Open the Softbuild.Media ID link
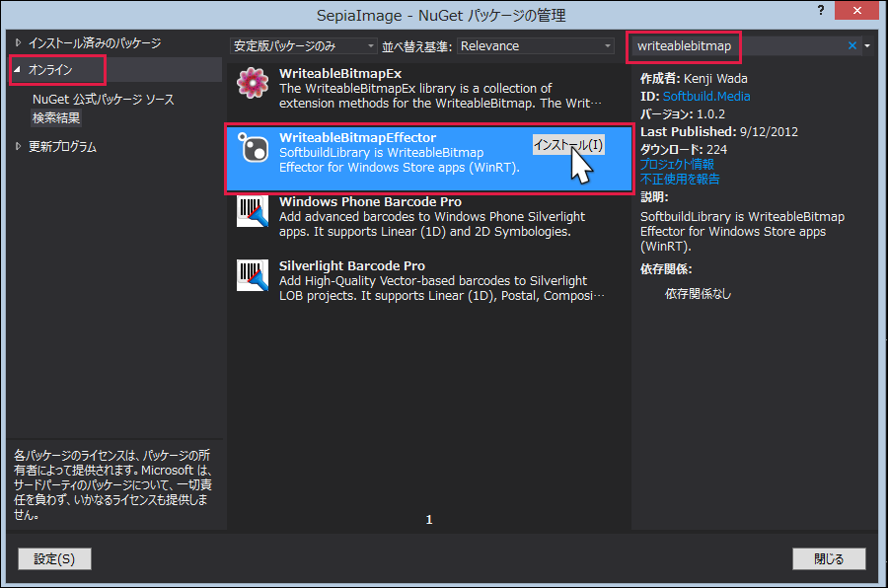Viewport: 888px width, 588px height. click(x=706, y=97)
